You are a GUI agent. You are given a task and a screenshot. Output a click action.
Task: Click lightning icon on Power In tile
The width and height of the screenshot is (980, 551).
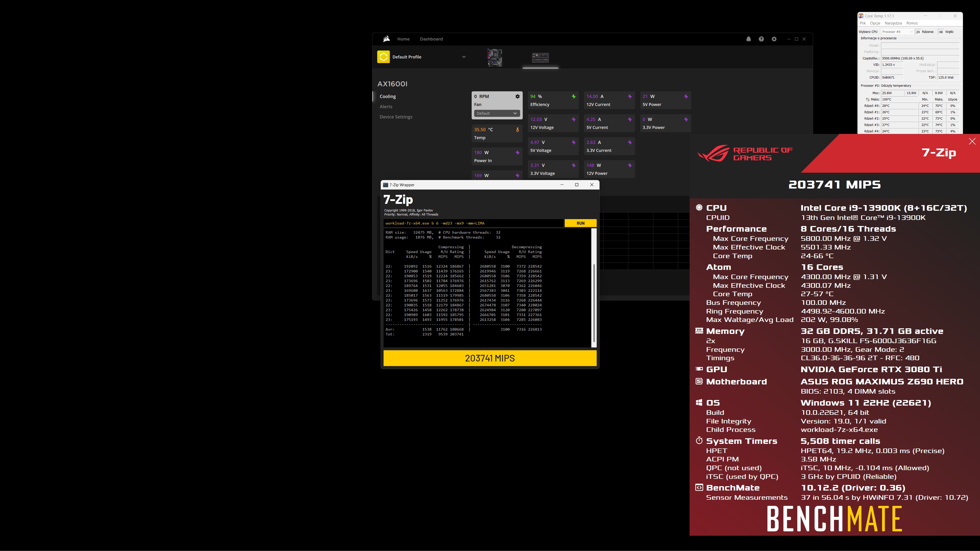pyautogui.click(x=517, y=153)
